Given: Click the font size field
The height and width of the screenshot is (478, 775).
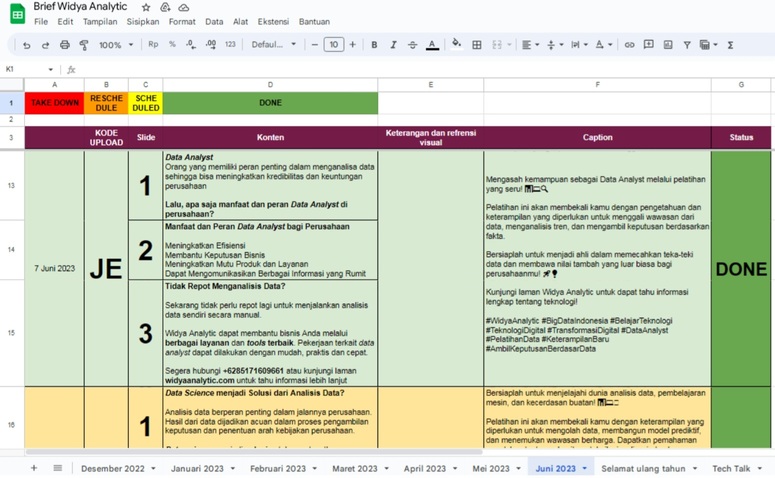Looking at the screenshot, I should click(334, 44).
